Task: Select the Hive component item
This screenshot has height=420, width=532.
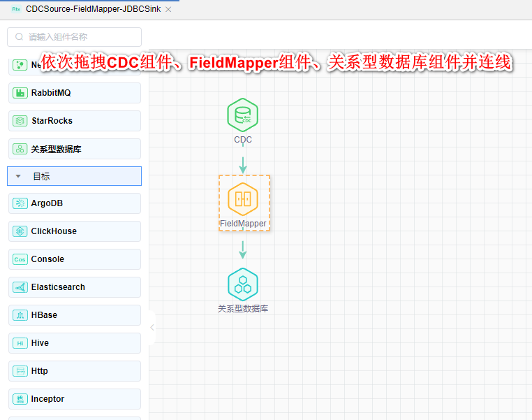Action: (74, 343)
